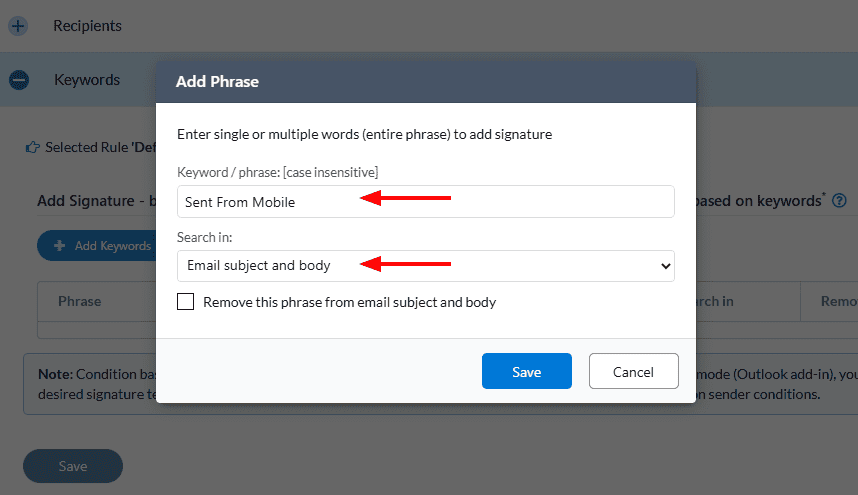Click the Phrase column header
Image resolution: width=858 pixels, height=495 pixels.
pos(79,301)
